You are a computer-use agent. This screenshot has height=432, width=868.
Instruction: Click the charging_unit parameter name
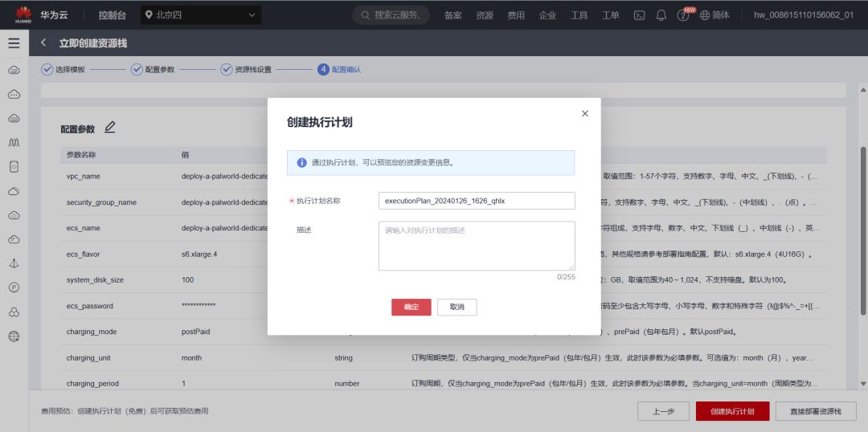(x=88, y=358)
